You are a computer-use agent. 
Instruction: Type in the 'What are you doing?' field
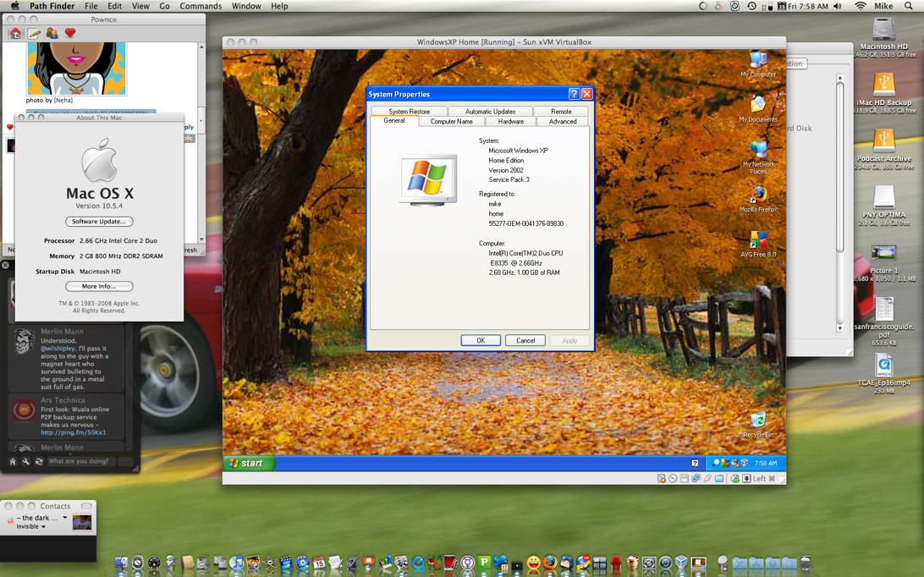(x=81, y=462)
